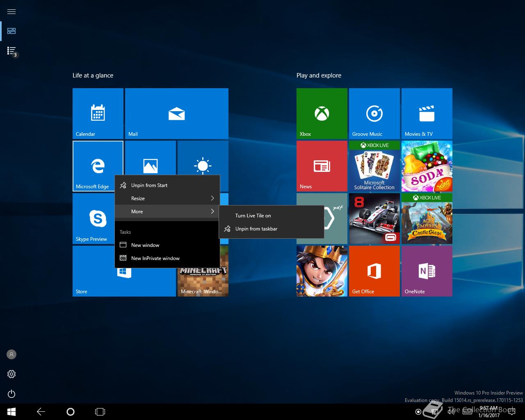The height and width of the screenshot is (420, 525).
Task: Open Cortana circle on taskbar
Action: click(x=70, y=412)
